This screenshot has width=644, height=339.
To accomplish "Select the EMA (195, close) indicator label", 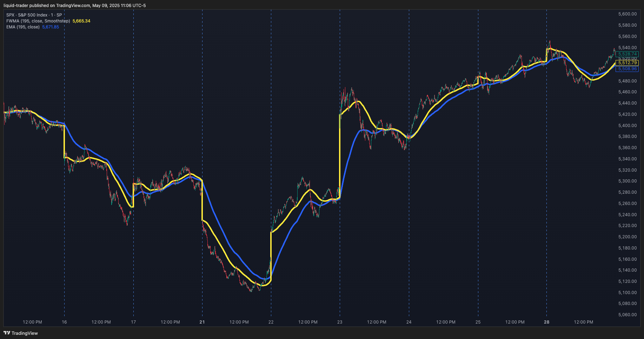I will point(23,27).
